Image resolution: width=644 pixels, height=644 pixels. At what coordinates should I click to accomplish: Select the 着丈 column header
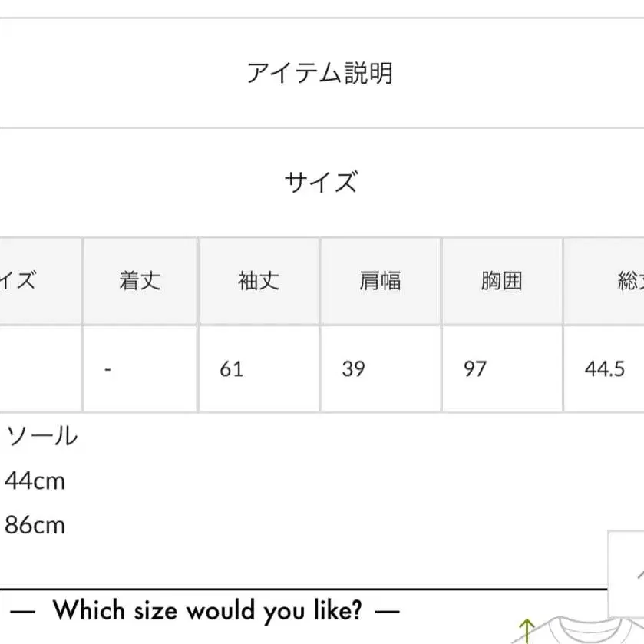(140, 281)
